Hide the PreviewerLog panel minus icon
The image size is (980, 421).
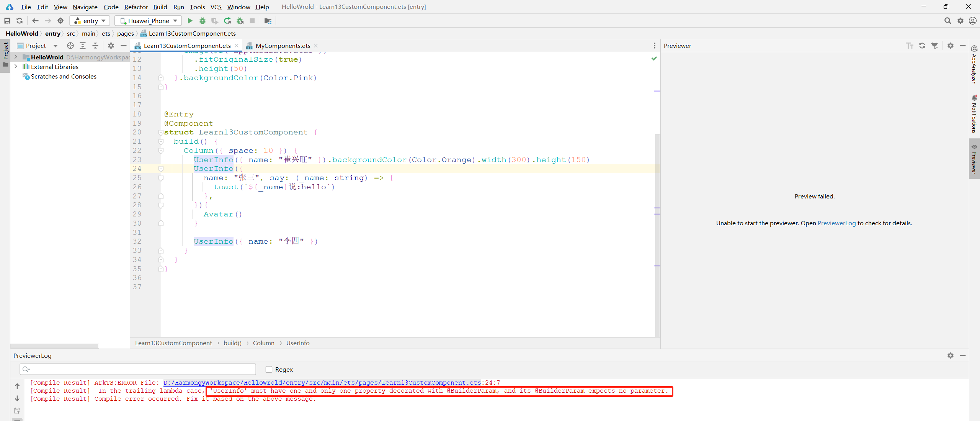tap(963, 355)
